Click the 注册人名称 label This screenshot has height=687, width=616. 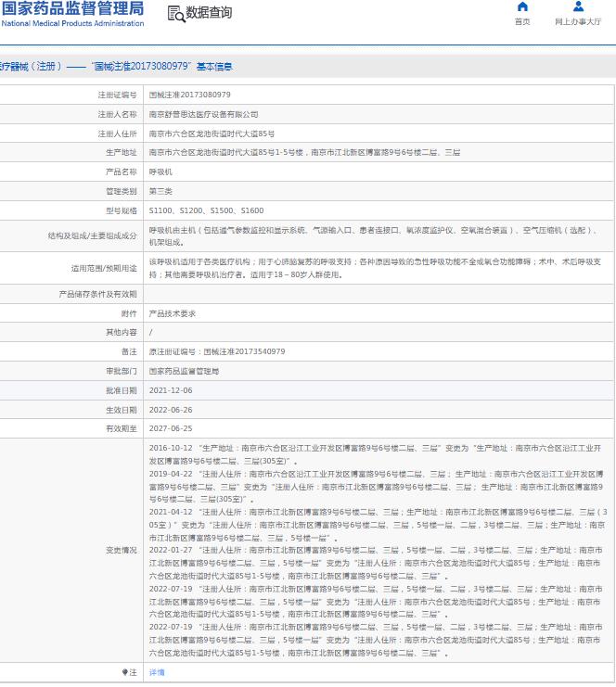coord(117,114)
